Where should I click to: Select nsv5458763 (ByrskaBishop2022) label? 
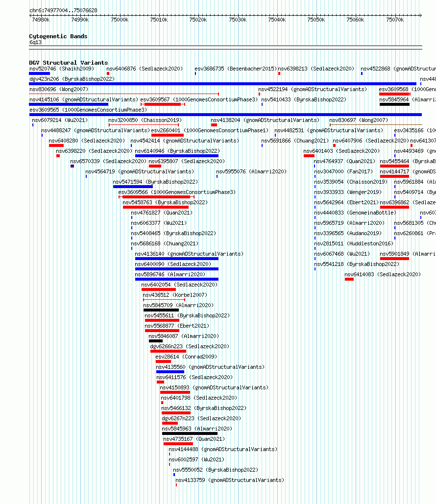pos(165,202)
